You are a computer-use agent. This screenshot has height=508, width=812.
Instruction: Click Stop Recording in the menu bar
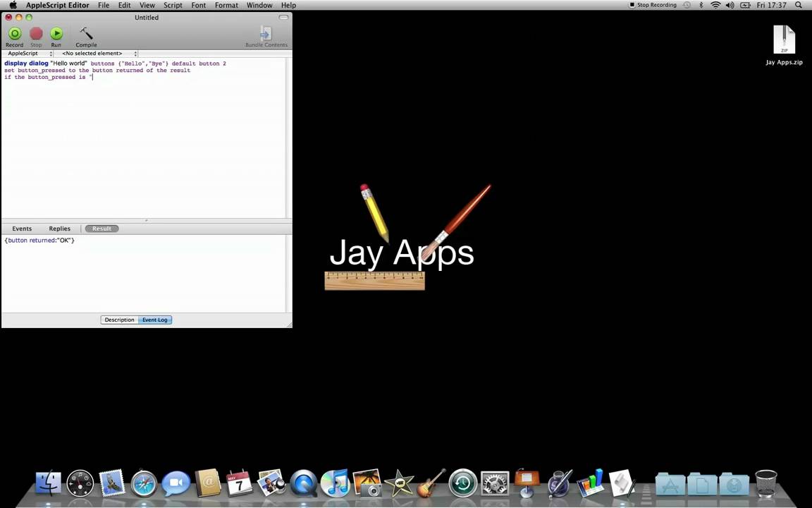[x=653, y=5]
